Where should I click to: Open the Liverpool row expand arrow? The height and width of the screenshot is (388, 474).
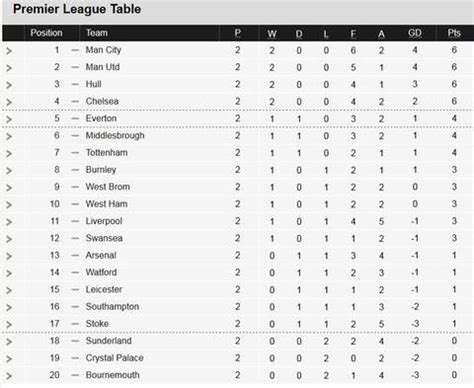(9, 222)
